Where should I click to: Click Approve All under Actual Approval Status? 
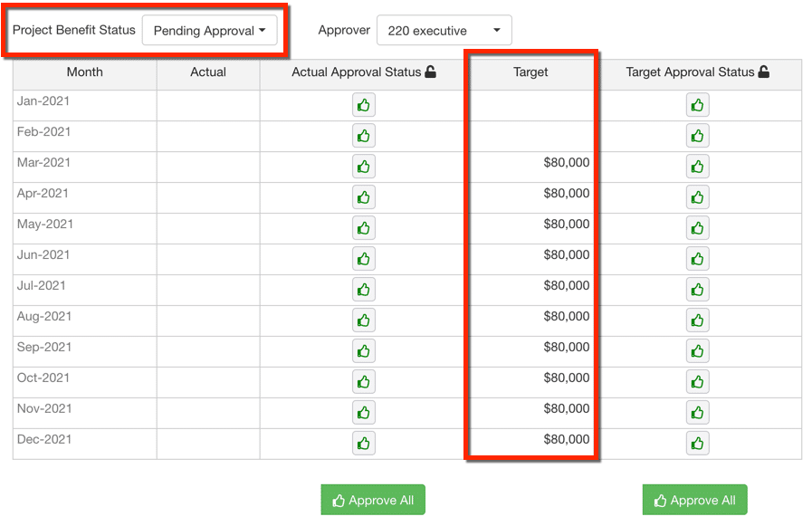point(373,500)
